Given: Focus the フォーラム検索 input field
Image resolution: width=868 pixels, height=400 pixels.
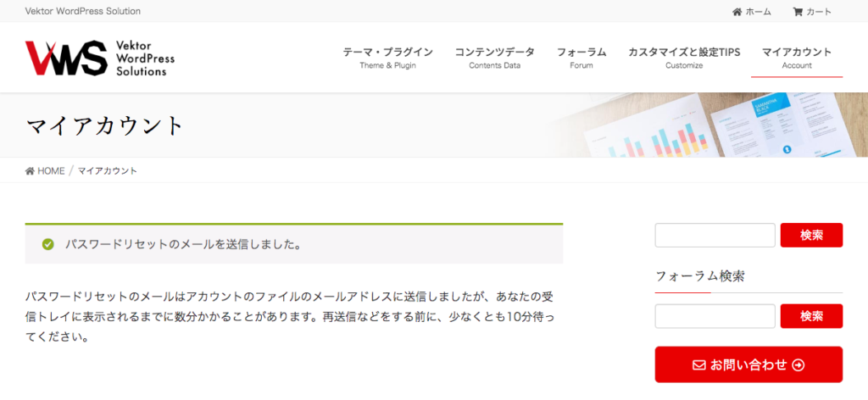Looking at the screenshot, I should [715, 316].
